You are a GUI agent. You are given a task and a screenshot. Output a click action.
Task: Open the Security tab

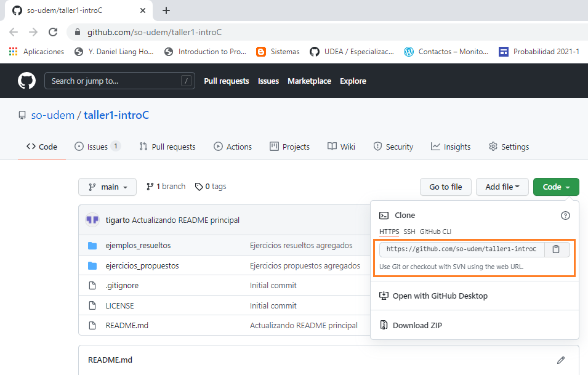pos(393,147)
